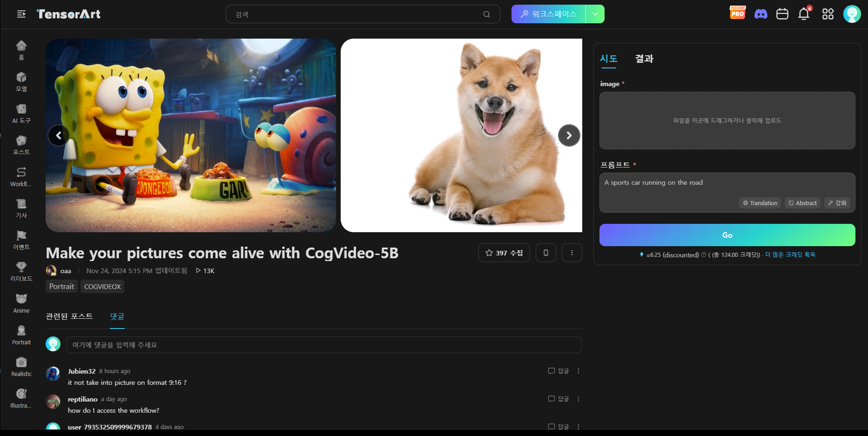Select the COGVIDEOX tag

pos(102,286)
